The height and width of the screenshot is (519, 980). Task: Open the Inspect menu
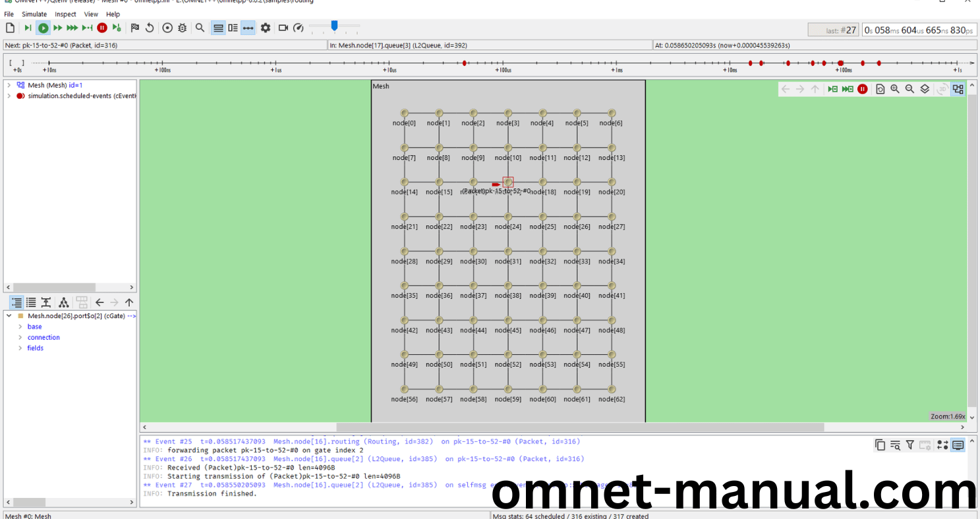tap(65, 14)
